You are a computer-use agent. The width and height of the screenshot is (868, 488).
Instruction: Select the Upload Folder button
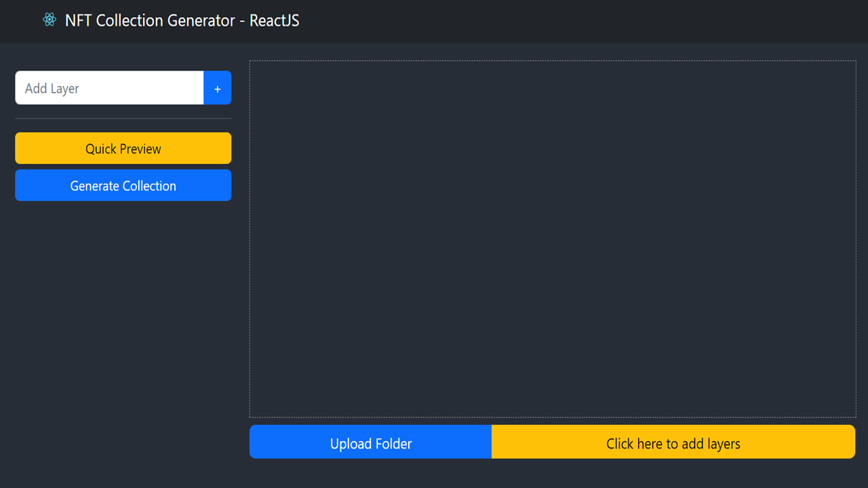pyautogui.click(x=370, y=443)
